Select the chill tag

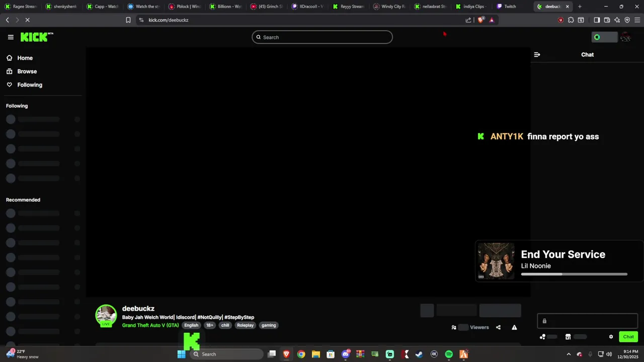[x=225, y=325]
